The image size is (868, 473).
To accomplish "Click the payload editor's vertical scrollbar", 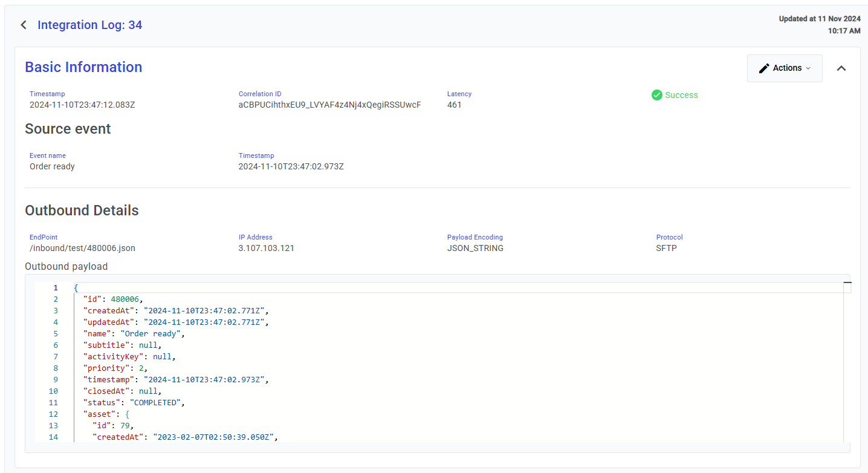I will click(x=847, y=363).
